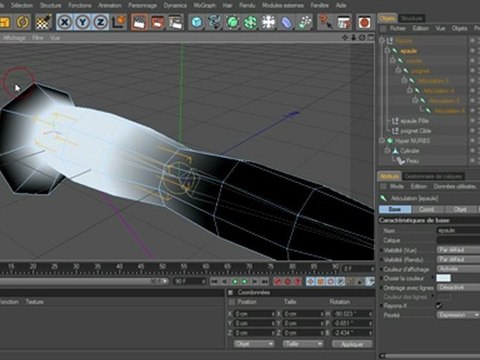Click the toolbar icon left of the red sphere

pyautogui.click(x=344, y=22)
